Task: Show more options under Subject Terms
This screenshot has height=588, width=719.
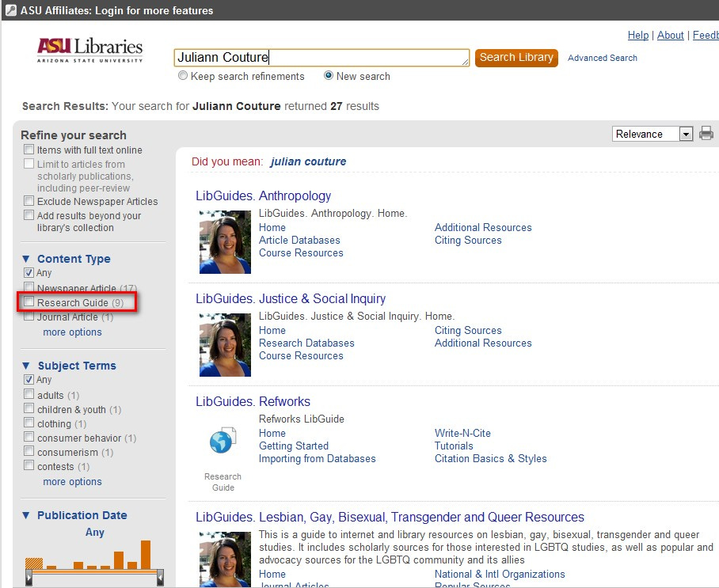Action: point(72,482)
